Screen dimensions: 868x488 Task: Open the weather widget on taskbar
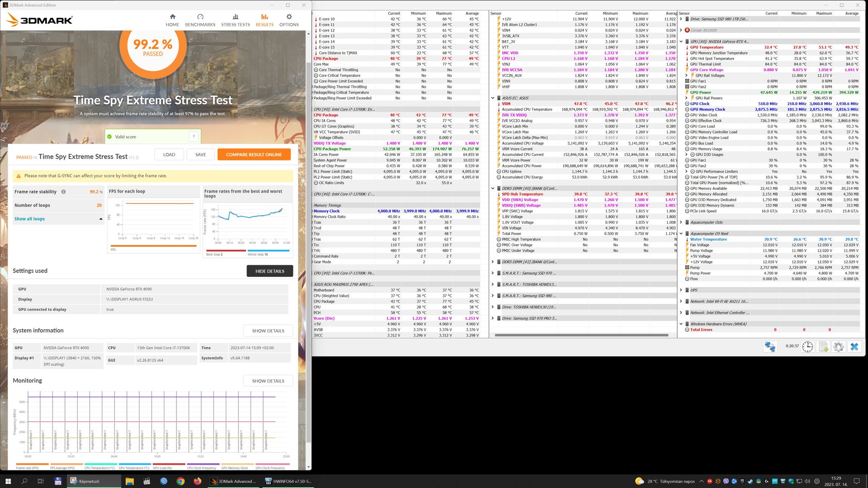pyautogui.click(x=665, y=481)
